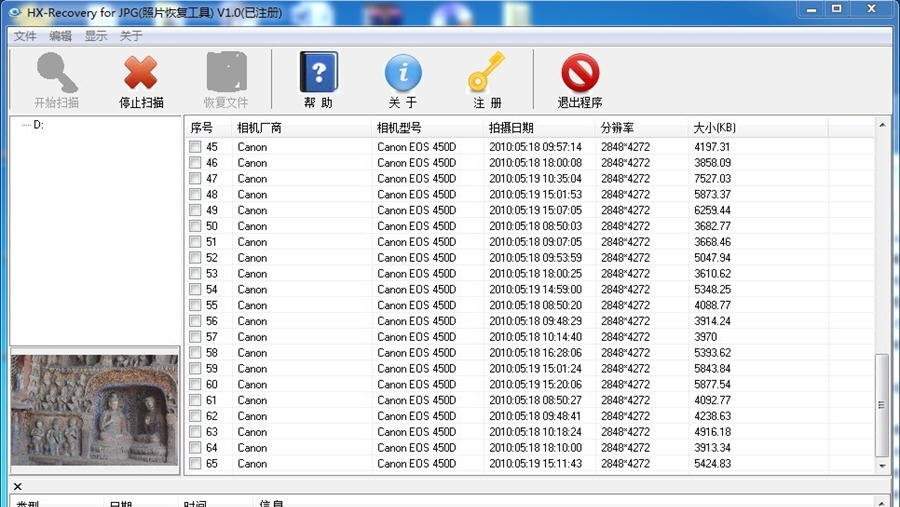This screenshot has height=507, width=900.
Task: Check the box for row 46
Action: [195, 163]
